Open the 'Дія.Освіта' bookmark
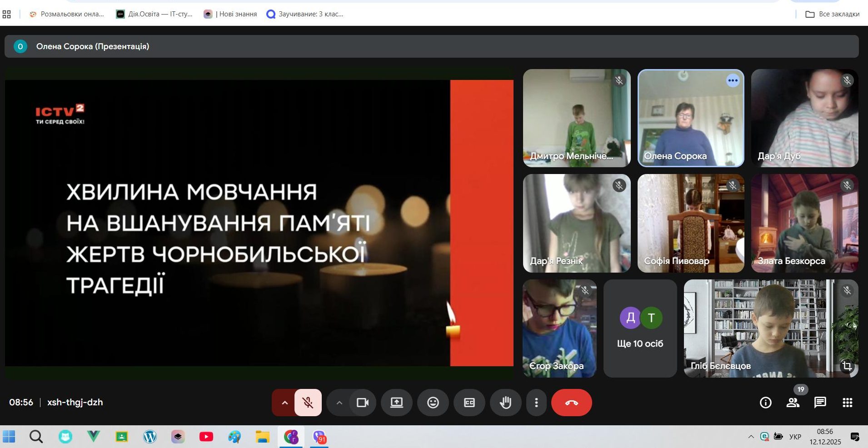Viewport: 868px width, 448px height. click(x=155, y=14)
